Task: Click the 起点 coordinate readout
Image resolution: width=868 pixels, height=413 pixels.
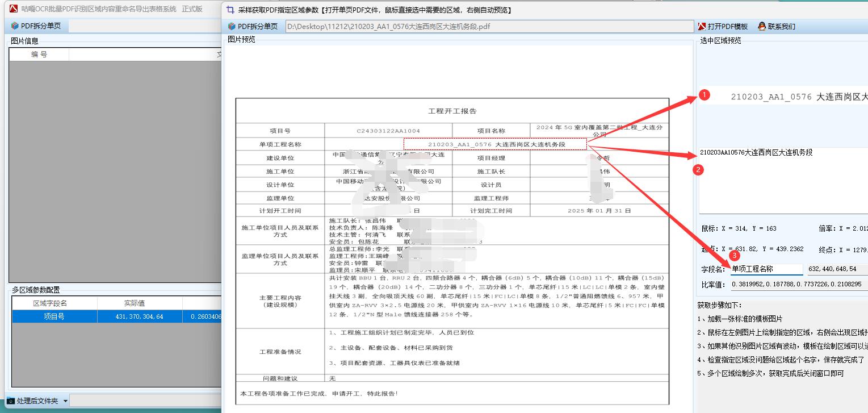Action: pyautogui.click(x=753, y=249)
